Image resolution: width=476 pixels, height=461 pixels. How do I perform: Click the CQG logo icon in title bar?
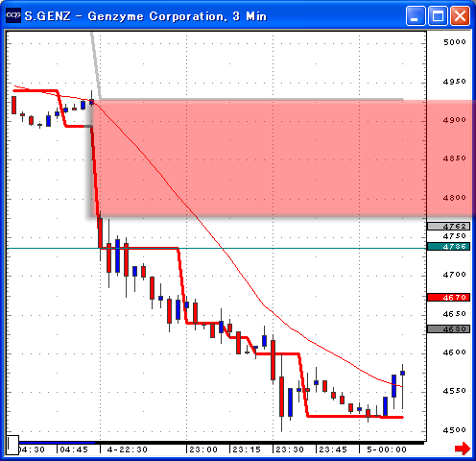(x=13, y=15)
